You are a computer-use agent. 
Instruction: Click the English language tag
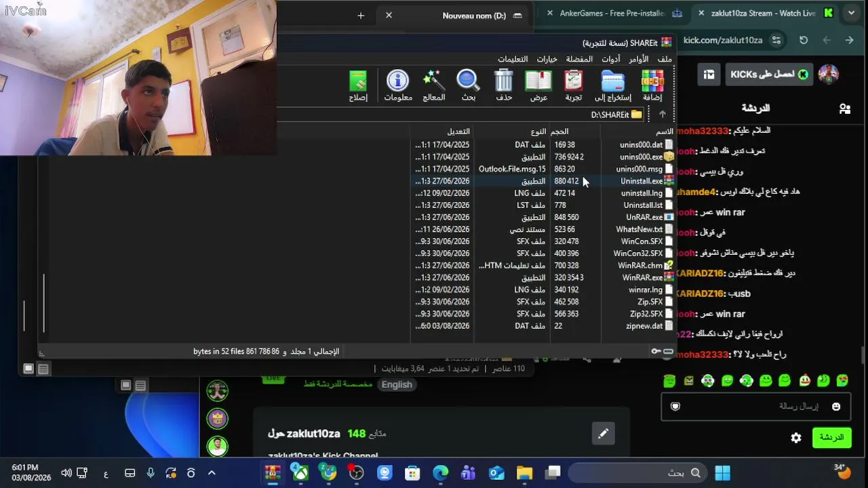(397, 384)
